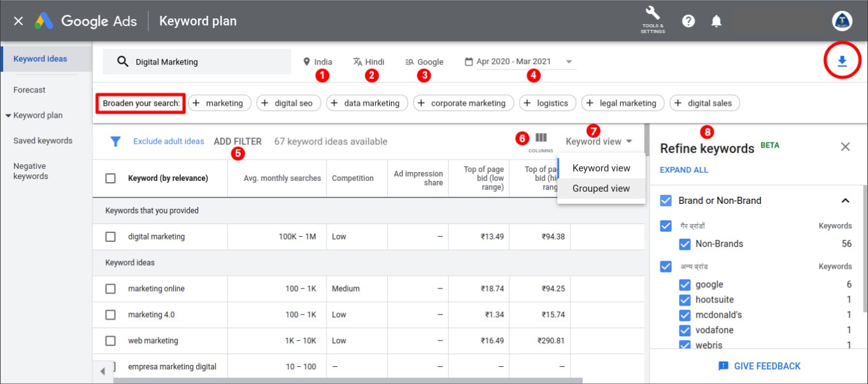Click the feedback icon next to Give Feedback
868x384 pixels.
[x=723, y=366]
